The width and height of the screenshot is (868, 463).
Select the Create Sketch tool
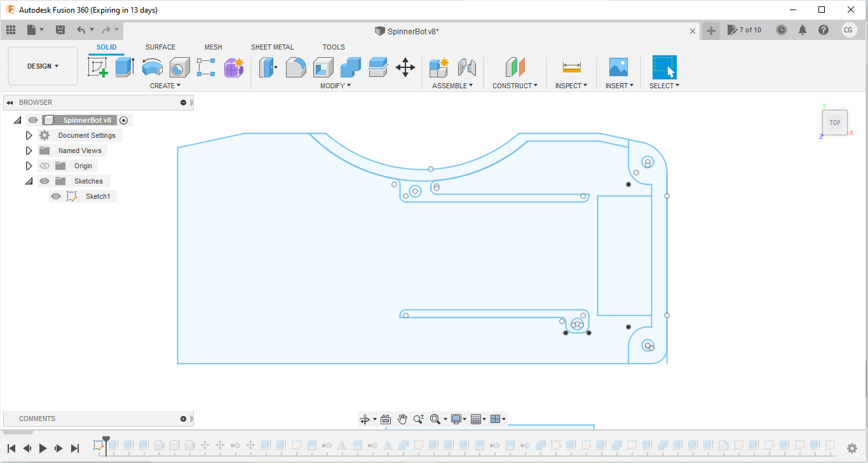click(98, 67)
